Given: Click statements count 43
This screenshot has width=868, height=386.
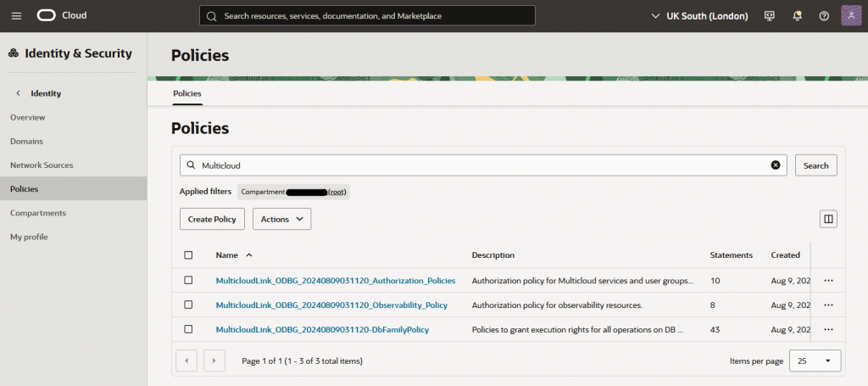Looking at the screenshot, I should [715, 329].
